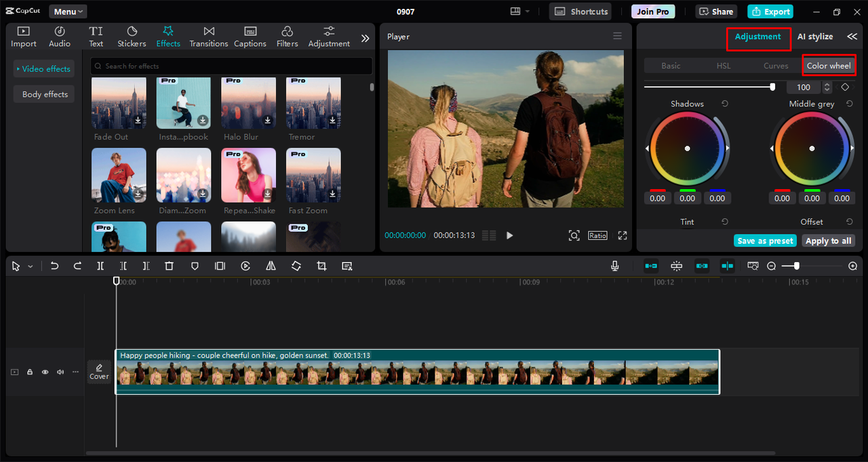Toggle preview axis on timeline

tap(727, 266)
